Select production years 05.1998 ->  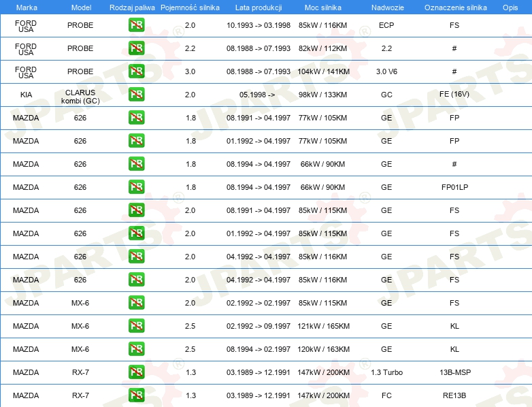(x=257, y=95)
